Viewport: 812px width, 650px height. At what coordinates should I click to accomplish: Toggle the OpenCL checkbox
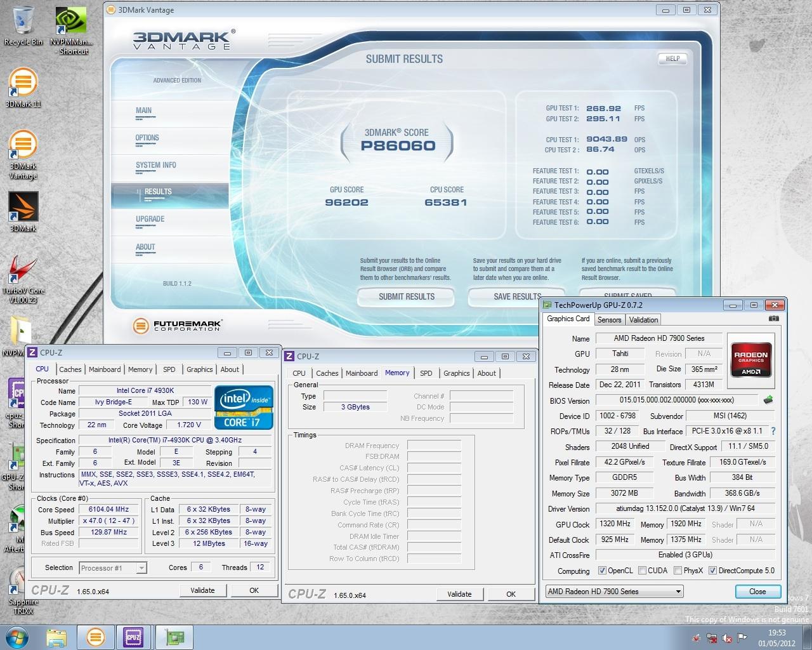coord(602,571)
